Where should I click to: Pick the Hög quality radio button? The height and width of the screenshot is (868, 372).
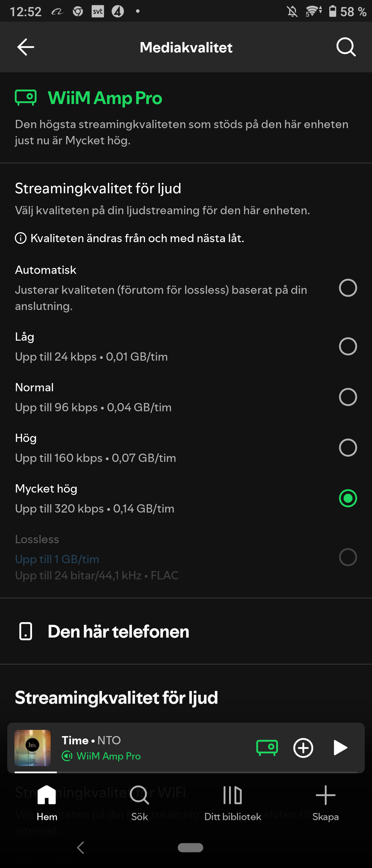[x=348, y=447]
